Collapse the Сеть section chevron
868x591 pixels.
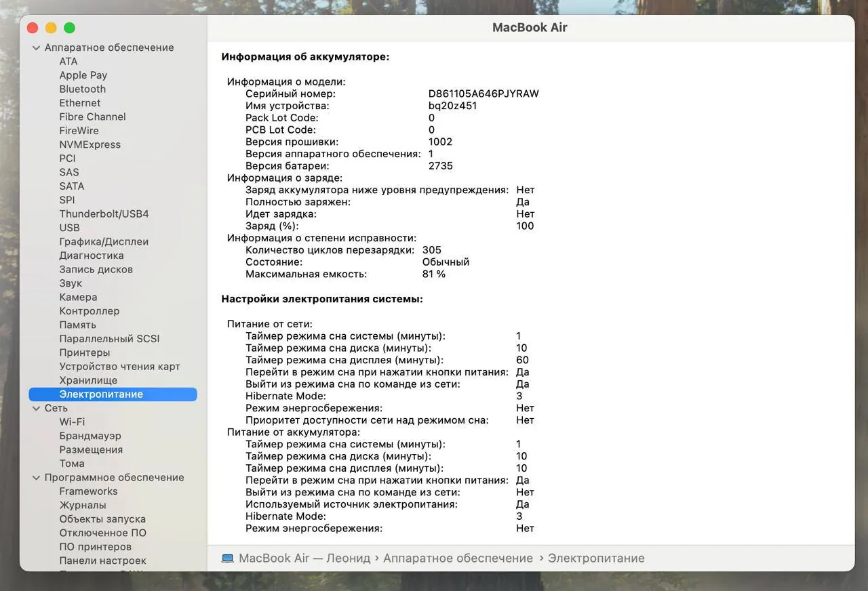click(36, 408)
